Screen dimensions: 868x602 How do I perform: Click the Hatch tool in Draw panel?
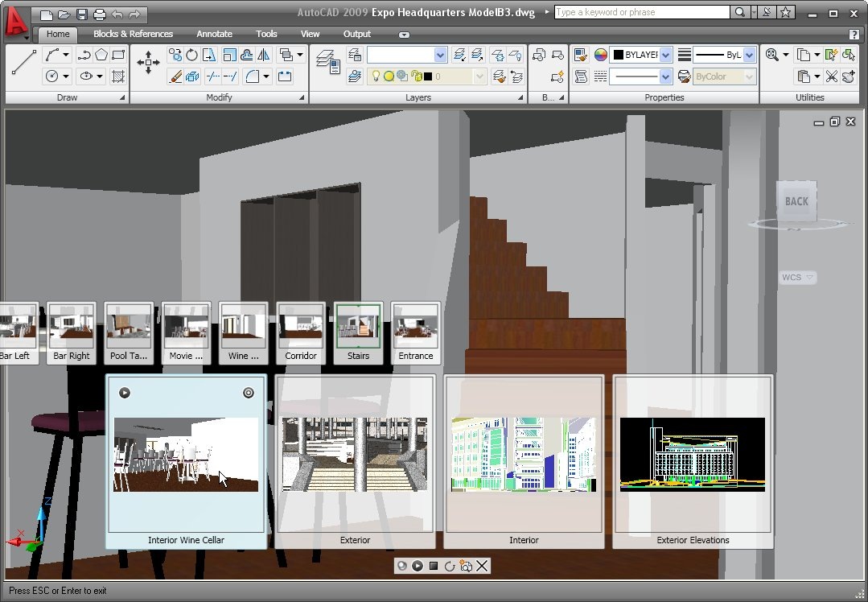click(118, 76)
